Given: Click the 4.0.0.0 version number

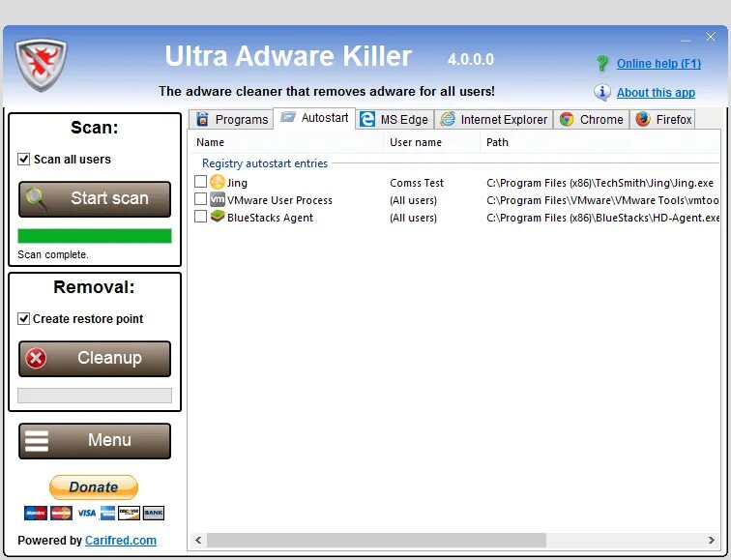Looking at the screenshot, I should [x=470, y=59].
